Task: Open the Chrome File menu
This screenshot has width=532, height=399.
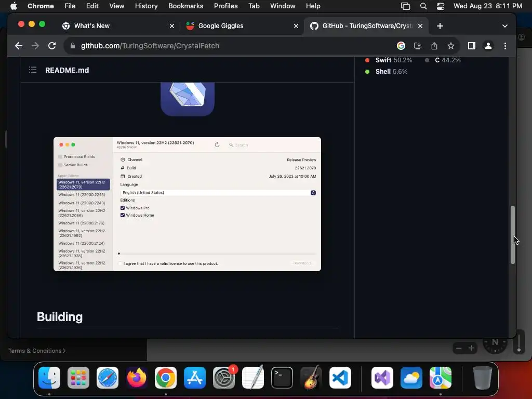Action: (x=70, y=6)
